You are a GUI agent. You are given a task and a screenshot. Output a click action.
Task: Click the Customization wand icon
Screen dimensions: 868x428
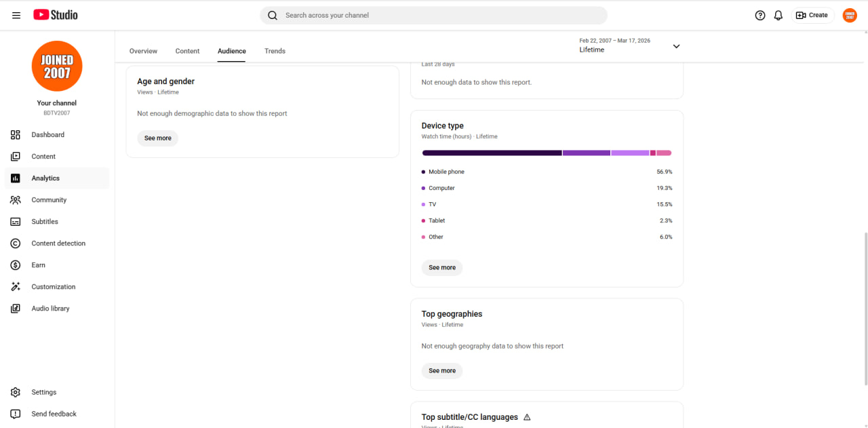pyautogui.click(x=16, y=287)
